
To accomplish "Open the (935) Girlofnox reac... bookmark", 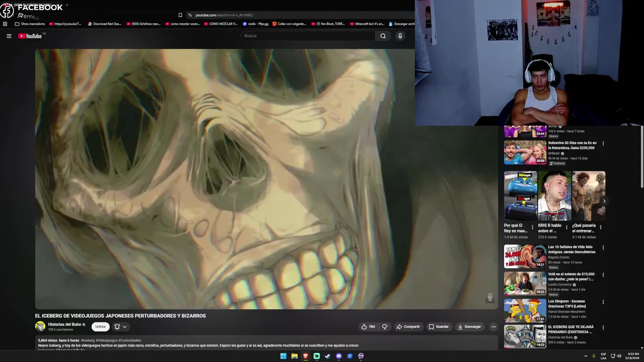I will point(143,24).
